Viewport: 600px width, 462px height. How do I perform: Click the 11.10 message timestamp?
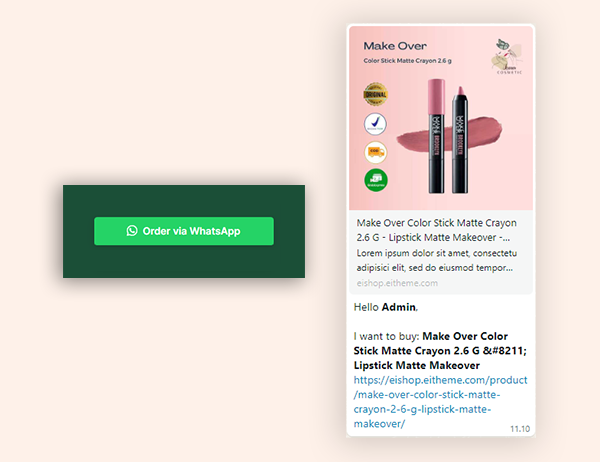520,429
